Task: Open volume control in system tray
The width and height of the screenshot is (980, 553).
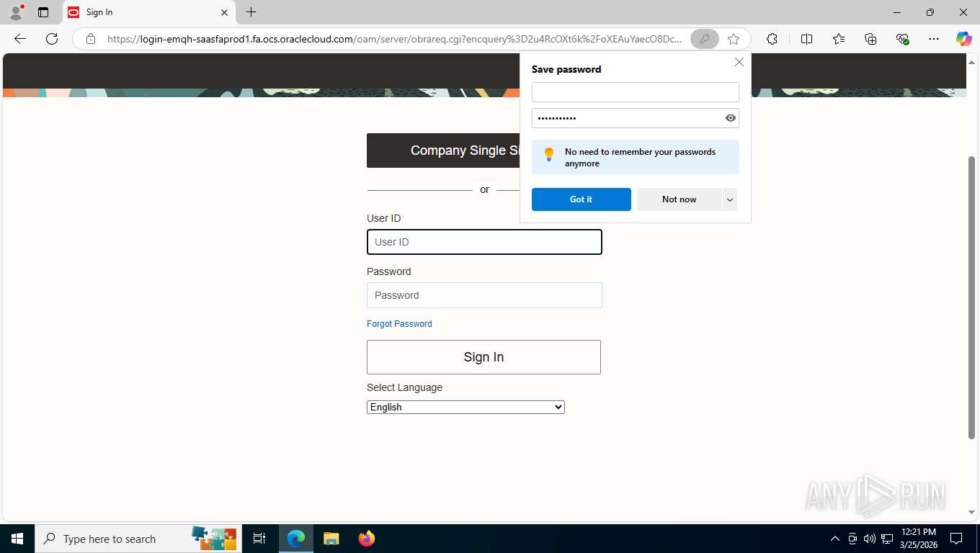Action: click(x=870, y=539)
